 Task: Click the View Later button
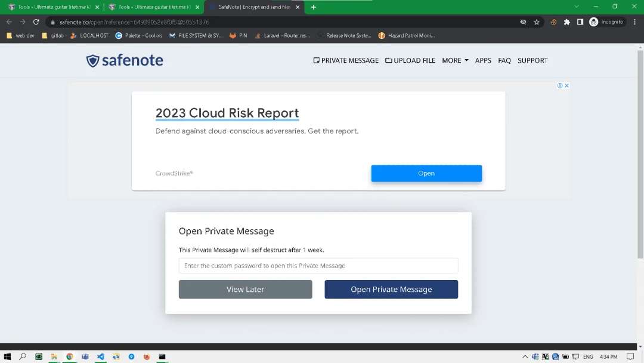(x=245, y=290)
